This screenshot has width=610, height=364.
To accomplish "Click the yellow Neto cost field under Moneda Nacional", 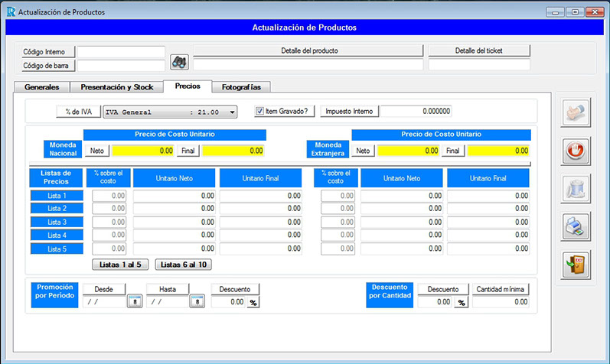I will 144,151.
